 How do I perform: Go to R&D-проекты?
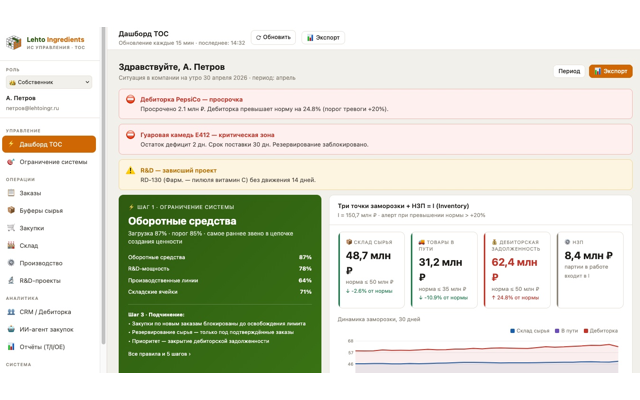coord(49,281)
